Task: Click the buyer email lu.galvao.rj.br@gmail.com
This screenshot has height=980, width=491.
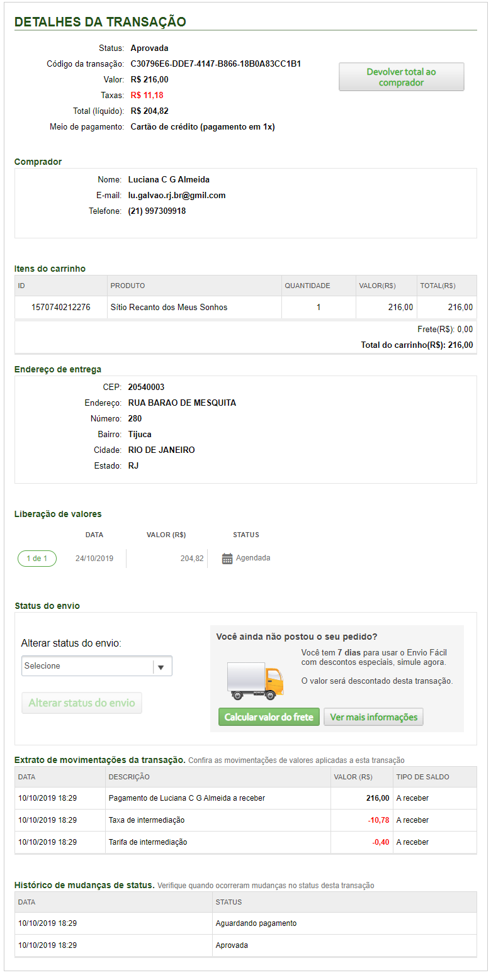Action: [x=177, y=196]
